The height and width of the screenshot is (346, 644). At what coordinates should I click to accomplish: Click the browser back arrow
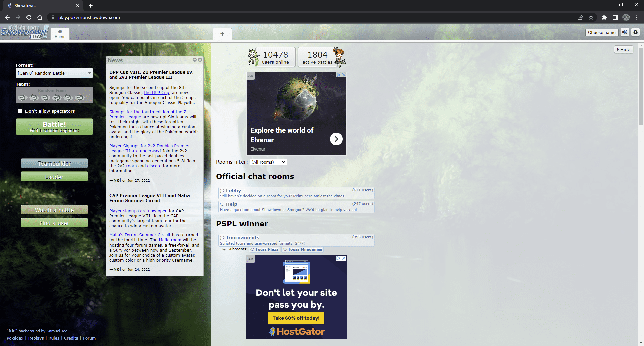point(7,17)
